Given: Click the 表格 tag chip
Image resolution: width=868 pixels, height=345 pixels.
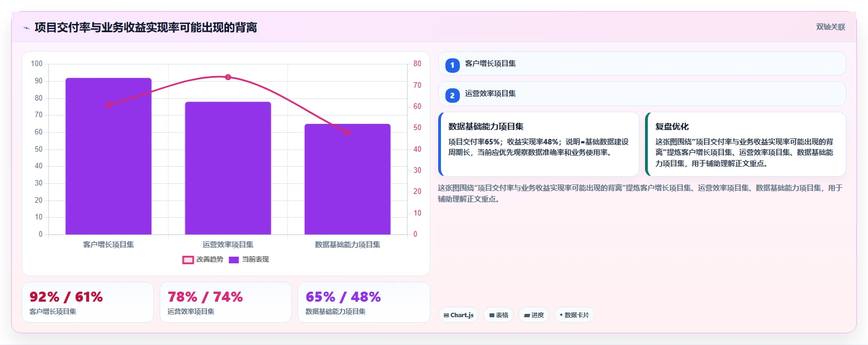Looking at the screenshot, I should pyautogui.click(x=499, y=315).
